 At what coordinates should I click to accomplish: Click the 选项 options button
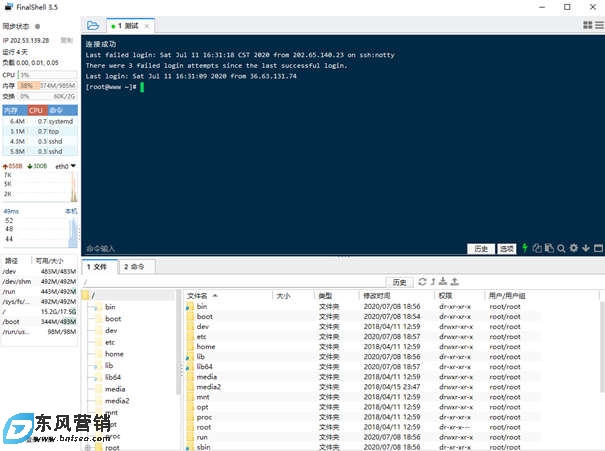coord(507,248)
